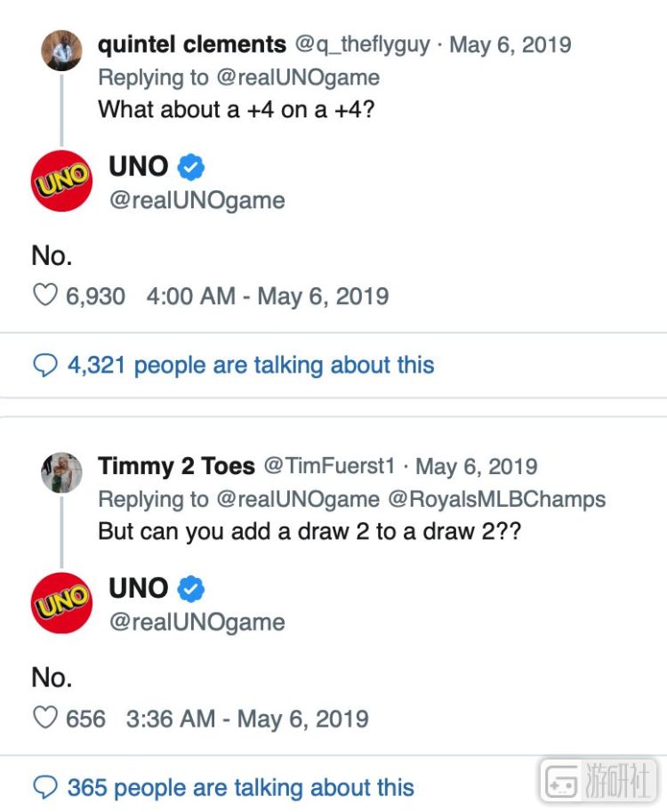This screenshot has height=812, width=667.
Task: Click the UNO logo profile avatar in top tweet
Action: pyautogui.click(x=60, y=182)
